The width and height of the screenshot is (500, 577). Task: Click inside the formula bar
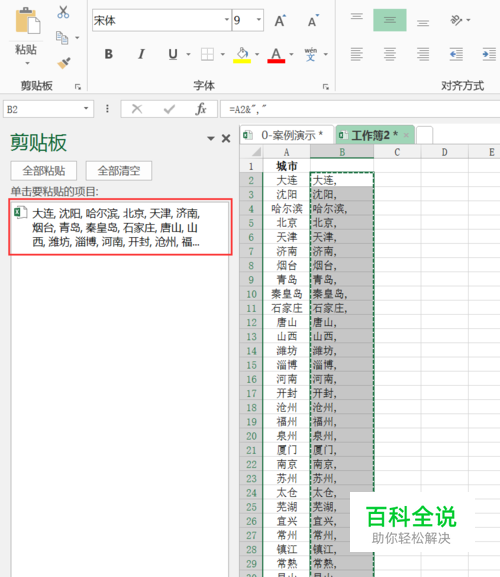point(360,109)
